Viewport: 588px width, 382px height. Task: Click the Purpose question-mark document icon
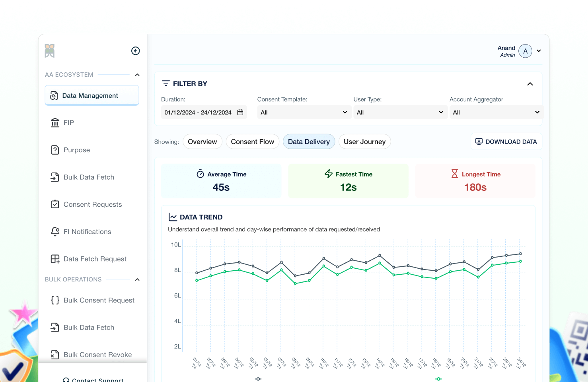pyautogui.click(x=55, y=150)
